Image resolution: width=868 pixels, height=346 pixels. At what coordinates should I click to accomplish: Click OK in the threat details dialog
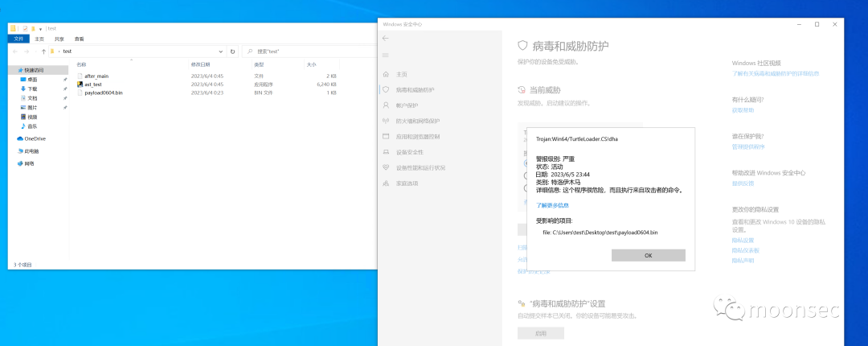pyautogui.click(x=649, y=255)
